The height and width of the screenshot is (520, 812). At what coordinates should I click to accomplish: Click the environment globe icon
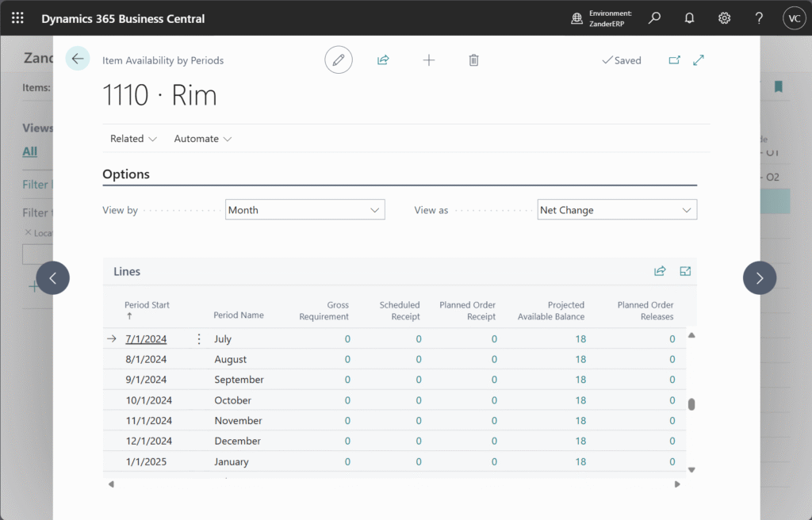576,19
